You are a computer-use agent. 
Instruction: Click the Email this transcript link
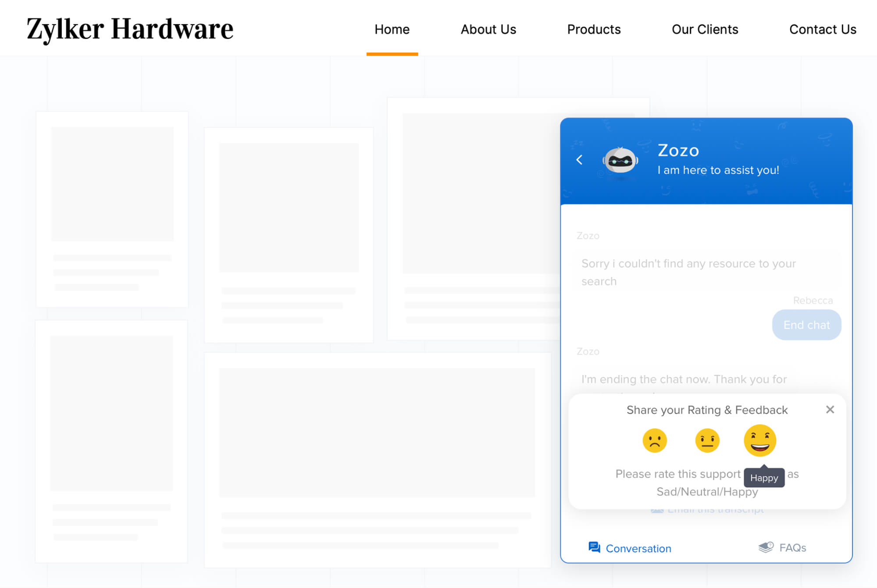coord(715,511)
